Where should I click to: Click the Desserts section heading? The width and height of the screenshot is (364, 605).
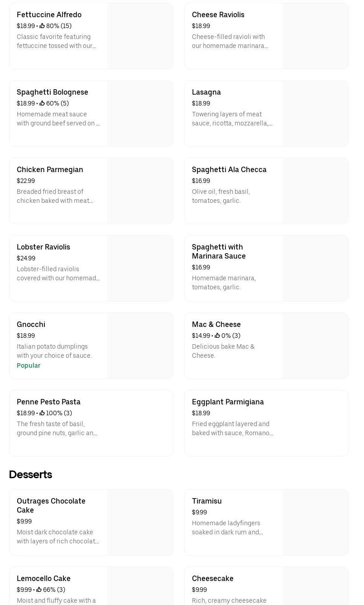(30, 475)
